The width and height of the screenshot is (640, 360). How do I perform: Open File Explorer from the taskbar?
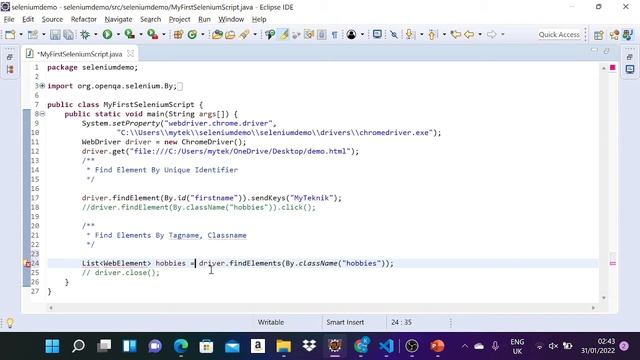coord(284,346)
